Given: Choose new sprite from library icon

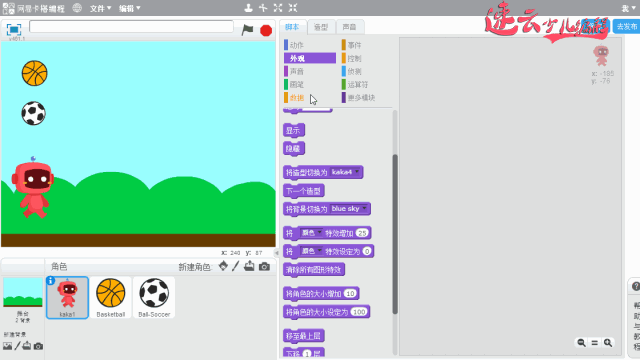Looking at the screenshot, I should [x=223, y=266].
